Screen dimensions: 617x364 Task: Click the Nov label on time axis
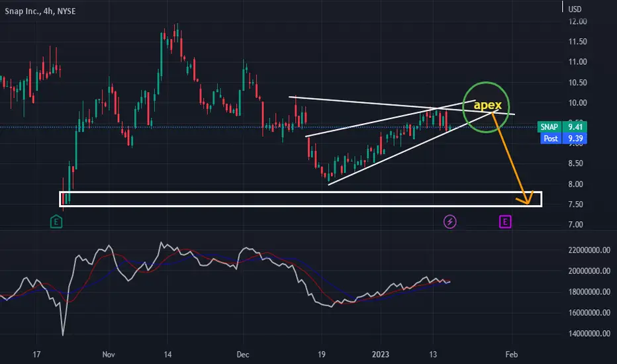[109, 354]
